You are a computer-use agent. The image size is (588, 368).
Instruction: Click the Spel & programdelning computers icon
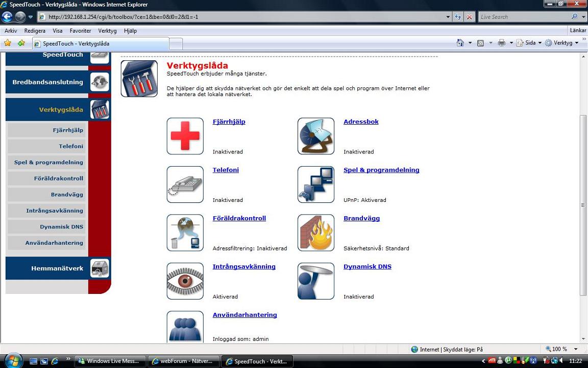[x=316, y=185]
